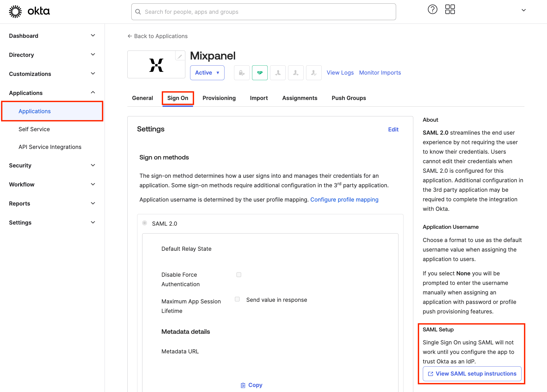Check Send value in response
Image resolution: width=547 pixels, height=392 pixels.
click(237, 299)
